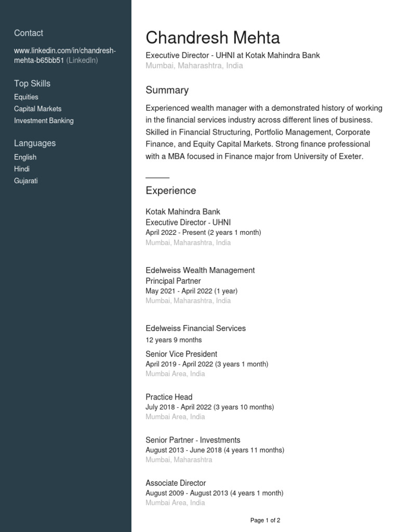
Task: Click the Kotak Mahindra Bank company name
Action: coord(183,212)
